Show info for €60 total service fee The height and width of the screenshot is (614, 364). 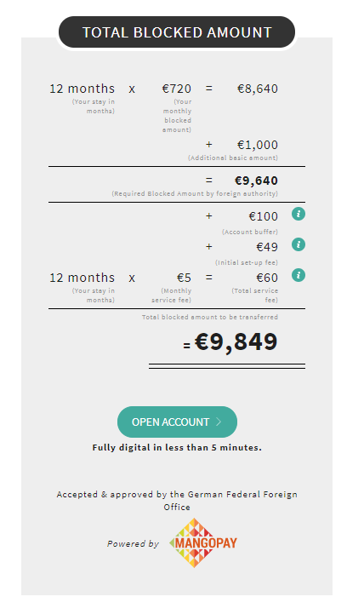(x=299, y=275)
